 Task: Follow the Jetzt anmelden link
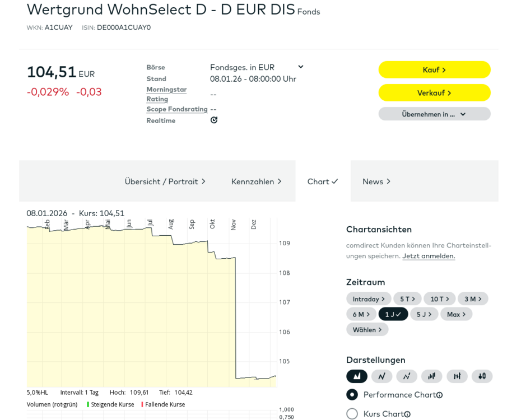pyautogui.click(x=429, y=256)
